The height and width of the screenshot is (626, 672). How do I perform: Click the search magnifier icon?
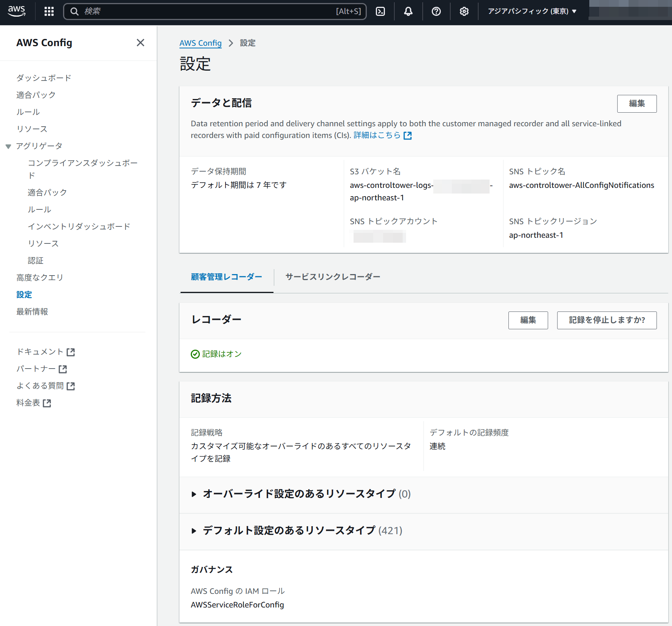coord(75,11)
